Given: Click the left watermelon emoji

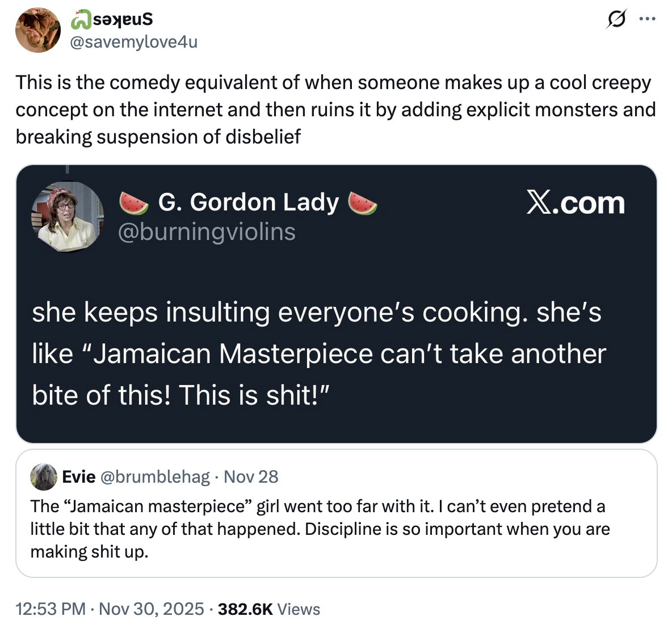Looking at the screenshot, I should coord(133,203).
